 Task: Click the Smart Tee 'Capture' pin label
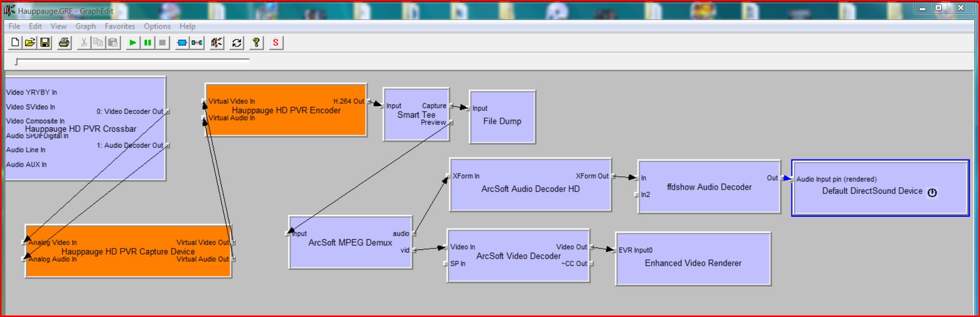[x=434, y=106]
